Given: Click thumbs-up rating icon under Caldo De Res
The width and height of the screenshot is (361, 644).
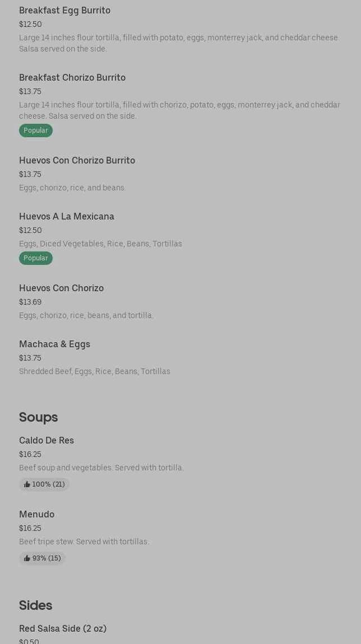Looking at the screenshot, I should (x=27, y=484).
